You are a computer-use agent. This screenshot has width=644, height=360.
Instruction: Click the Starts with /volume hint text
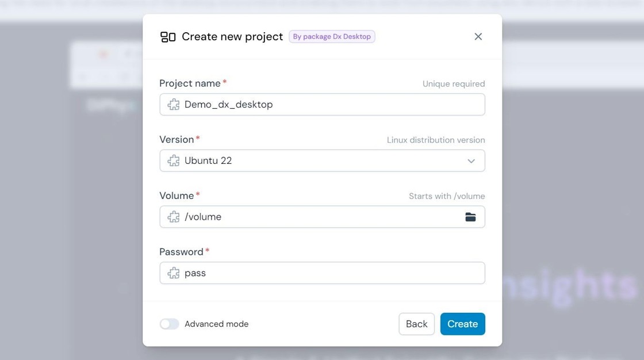(447, 197)
